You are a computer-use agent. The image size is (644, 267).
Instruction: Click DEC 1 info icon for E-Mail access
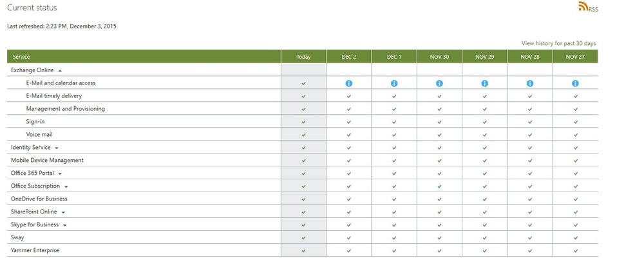click(394, 83)
